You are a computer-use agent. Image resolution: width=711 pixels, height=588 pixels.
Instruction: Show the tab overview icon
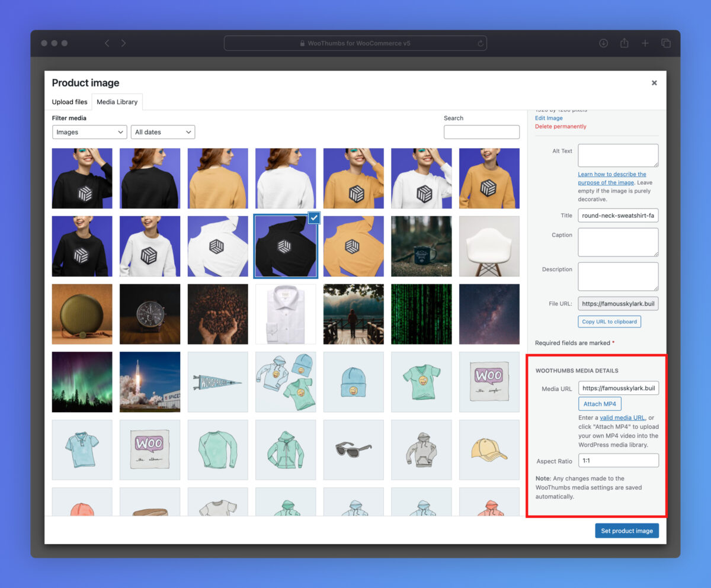pyautogui.click(x=666, y=43)
